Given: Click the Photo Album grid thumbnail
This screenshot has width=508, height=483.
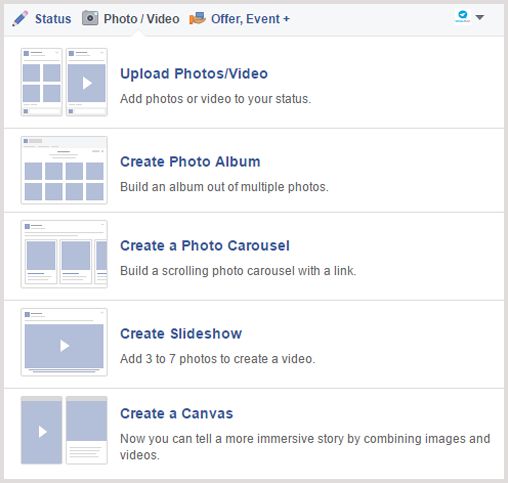Looking at the screenshot, I should point(64,170).
